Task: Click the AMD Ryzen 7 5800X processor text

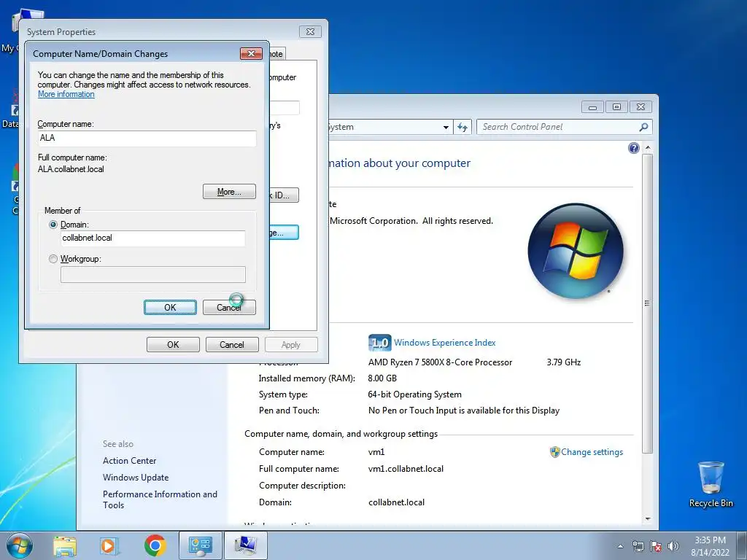Action: click(x=440, y=362)
